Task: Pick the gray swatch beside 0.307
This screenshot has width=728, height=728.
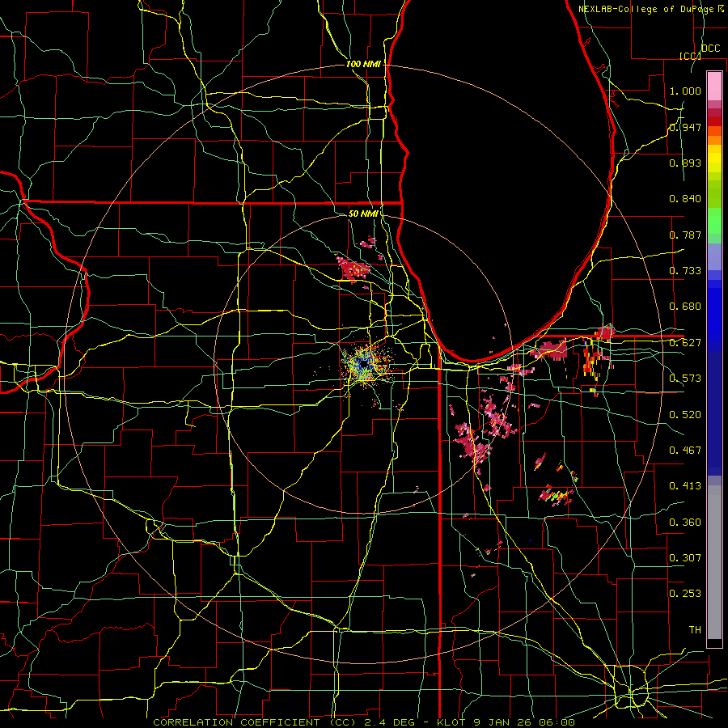Action: pos(714,562)
